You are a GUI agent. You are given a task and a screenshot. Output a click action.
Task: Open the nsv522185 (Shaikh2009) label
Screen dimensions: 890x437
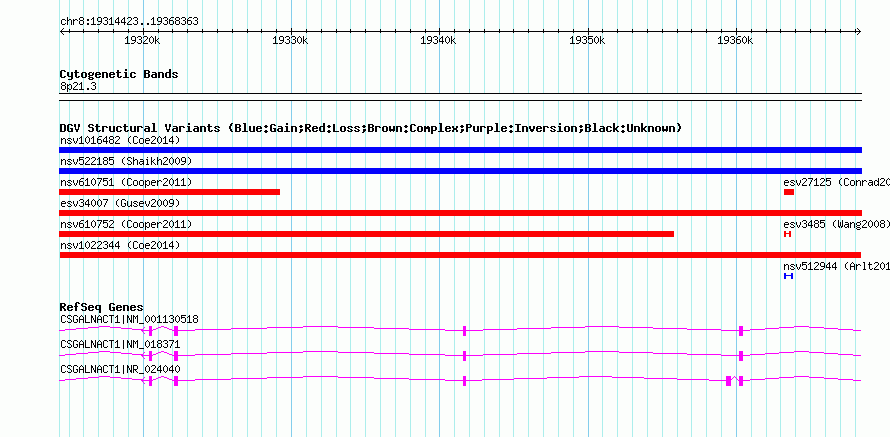[126, 161]
